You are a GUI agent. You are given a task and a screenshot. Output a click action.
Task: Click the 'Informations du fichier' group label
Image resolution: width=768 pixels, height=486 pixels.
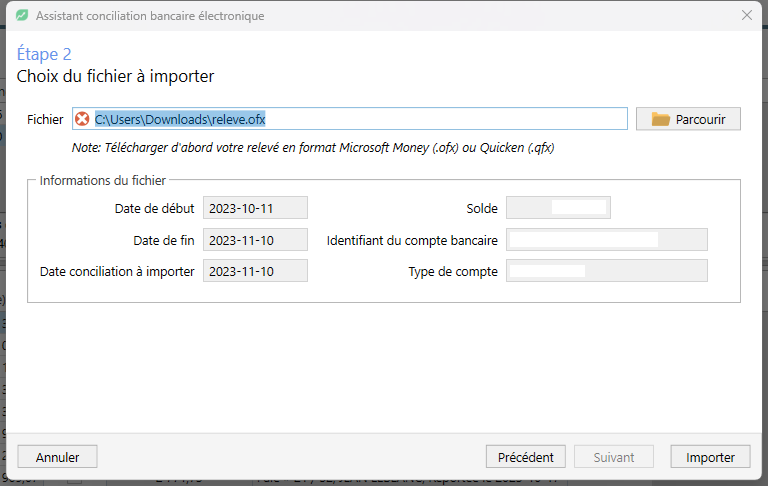[x=103, y=180]
